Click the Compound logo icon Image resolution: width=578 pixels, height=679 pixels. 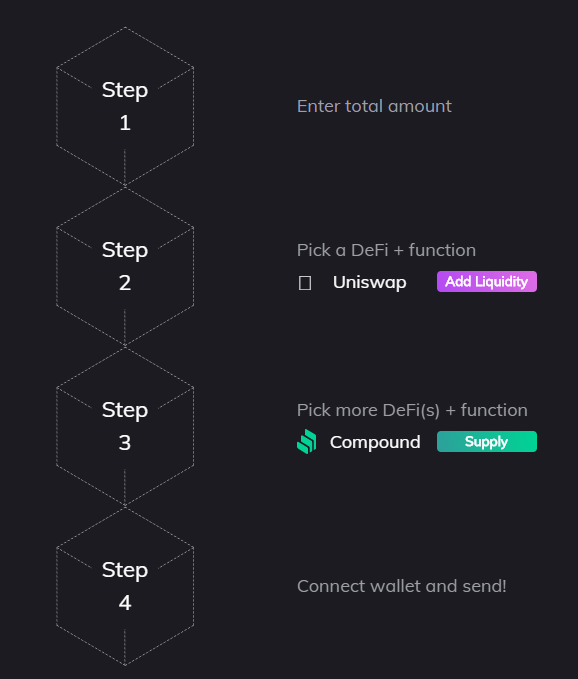pyautogui.click(x=307, y=442)
